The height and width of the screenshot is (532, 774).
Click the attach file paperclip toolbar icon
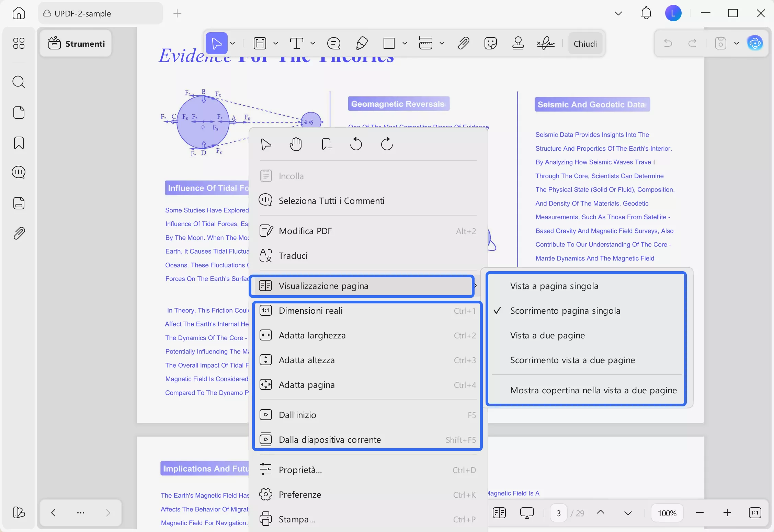pos(463,44)
